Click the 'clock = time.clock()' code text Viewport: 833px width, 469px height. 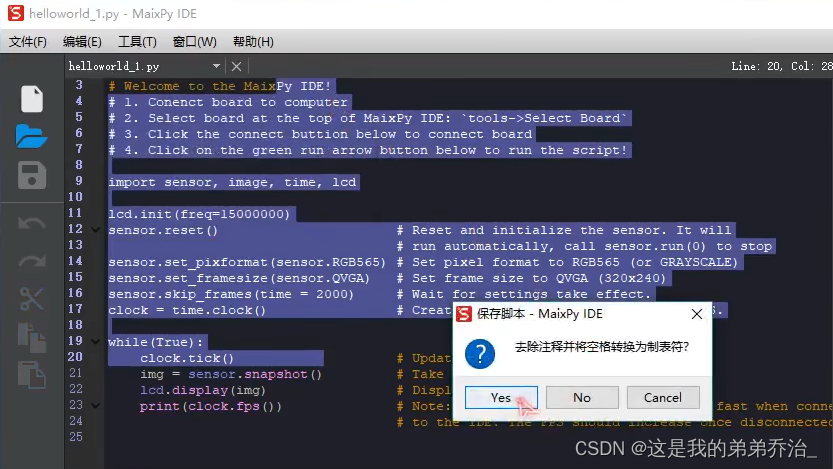187,310
